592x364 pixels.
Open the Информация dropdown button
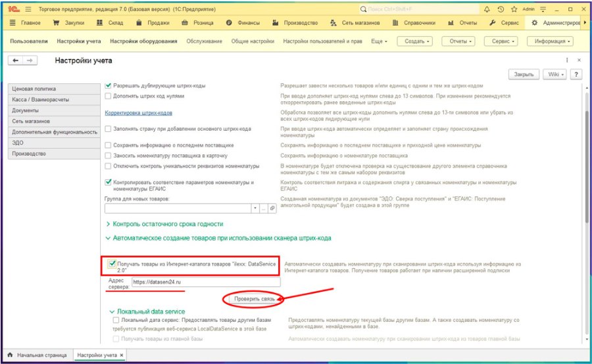pyautogui.click(x=550, y=41)
